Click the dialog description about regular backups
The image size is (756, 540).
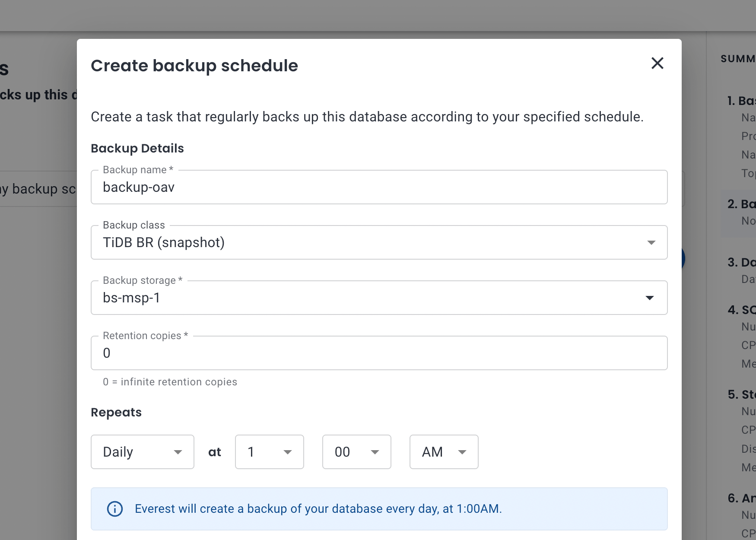click(x=367, y=117)
